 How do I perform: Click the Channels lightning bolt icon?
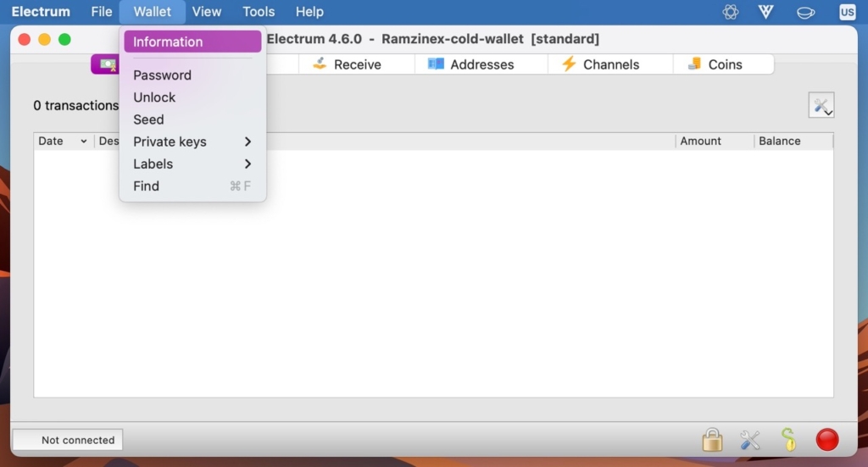[569, 64]
